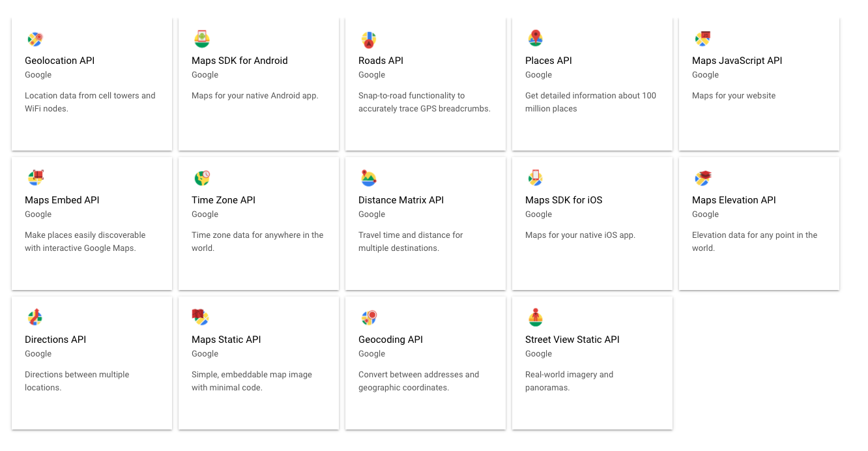The width and height of the screenshot is (868, 451).
Task: Click the Places API pin icon
Action: (536, 38)
